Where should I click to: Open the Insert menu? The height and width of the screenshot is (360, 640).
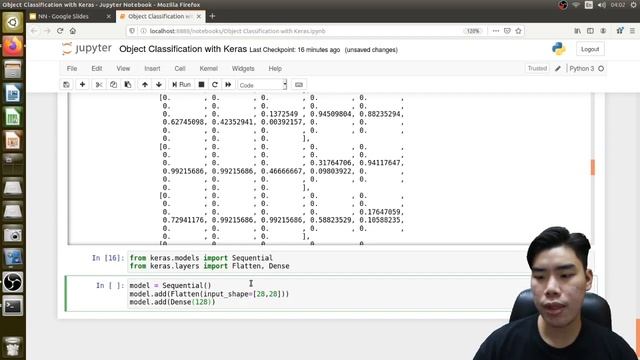point(152,69)
